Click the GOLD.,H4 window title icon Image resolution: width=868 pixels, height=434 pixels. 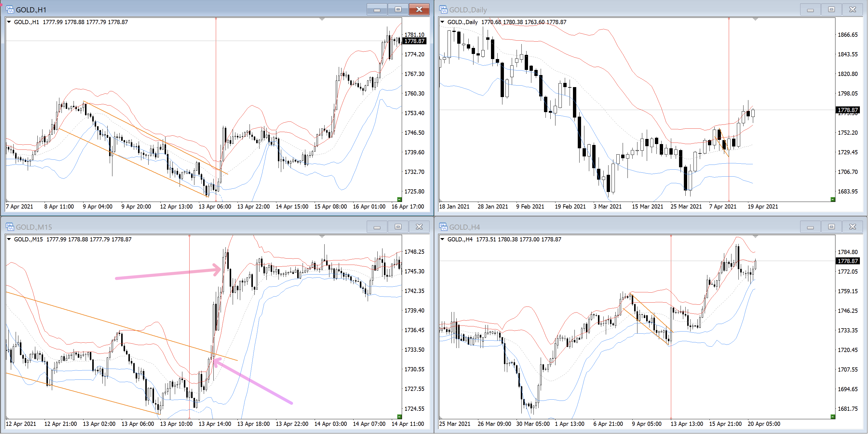443,227
